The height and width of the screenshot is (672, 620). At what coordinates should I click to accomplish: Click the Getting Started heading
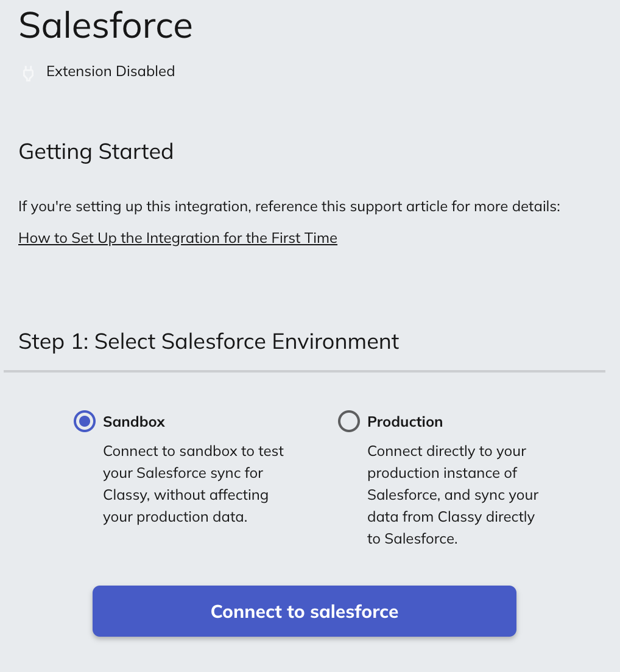click(96, 152)
